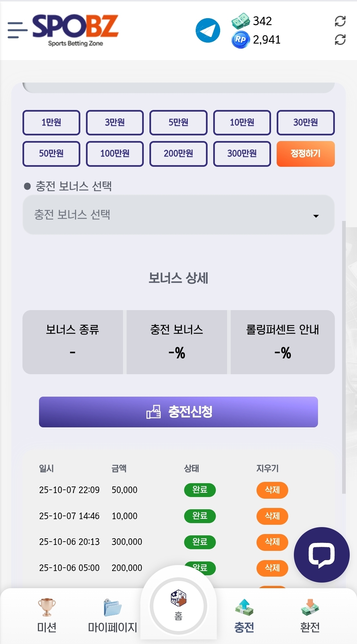The image size is (357, 644).
Task: Refresh the RP points balance
Action: (x=340, y=40)
